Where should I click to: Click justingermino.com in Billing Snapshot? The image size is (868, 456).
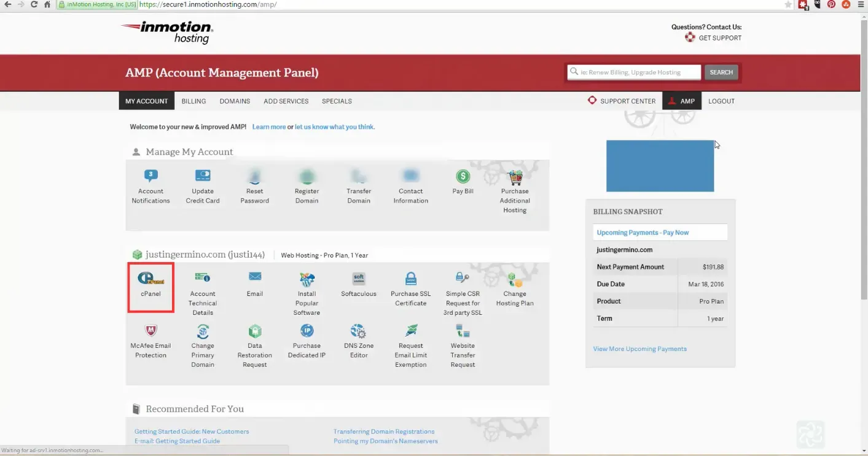click(x=625, y=250)
